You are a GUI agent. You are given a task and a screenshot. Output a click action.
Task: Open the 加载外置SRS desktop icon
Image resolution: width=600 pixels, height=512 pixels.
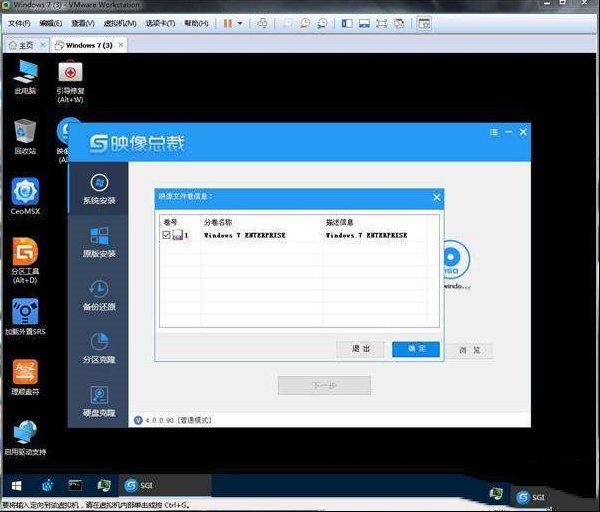[25, 317]
